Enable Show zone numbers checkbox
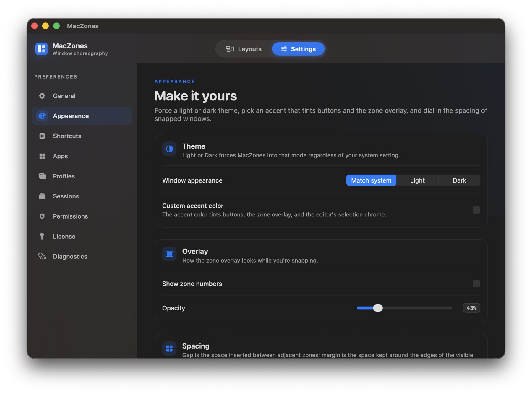Screen dimensions: 532x394 pos(476,284)
